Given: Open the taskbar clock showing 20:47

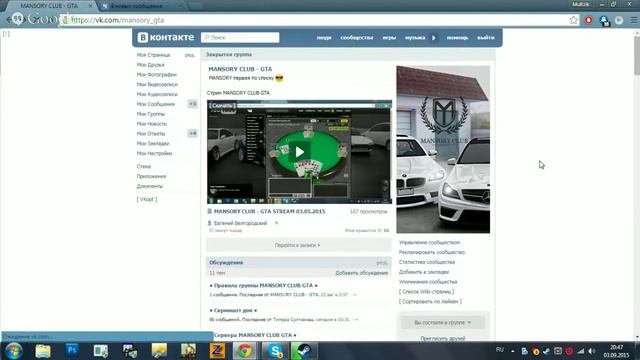Looking at the screenshot, I should tap(616, 351).
